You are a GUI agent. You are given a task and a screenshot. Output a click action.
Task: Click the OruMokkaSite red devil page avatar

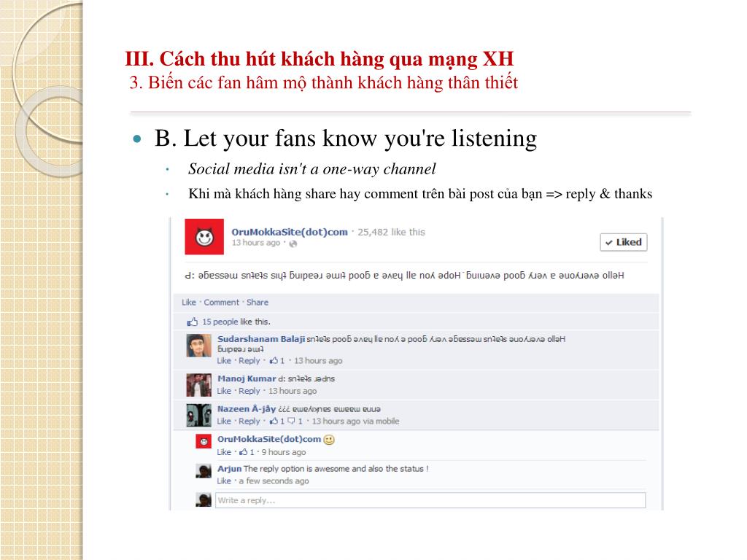pos(204,237)
